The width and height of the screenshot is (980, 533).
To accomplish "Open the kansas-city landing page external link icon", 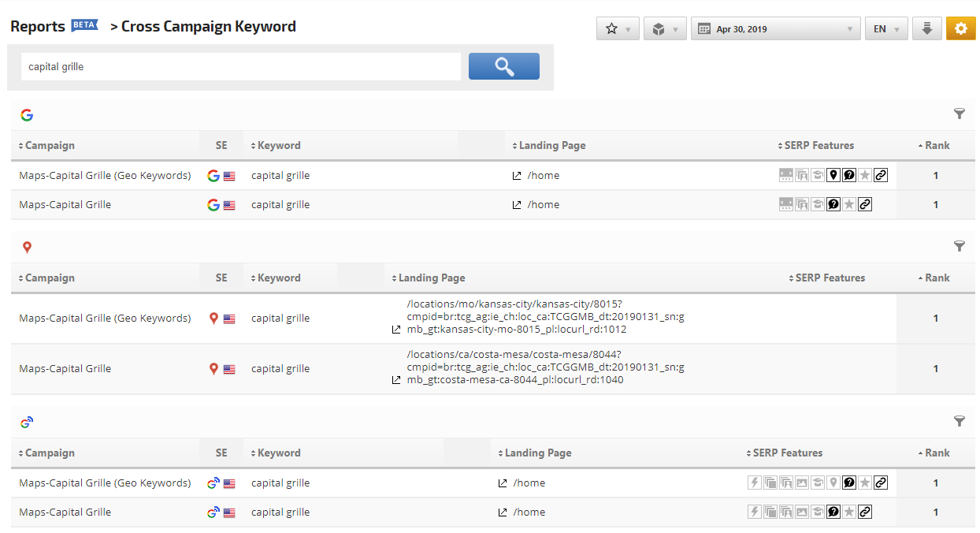I will click(x=396, y=330).
